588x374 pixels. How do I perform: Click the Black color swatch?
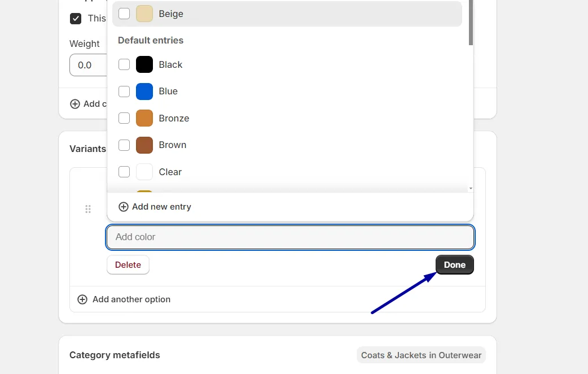coord(144,64)
